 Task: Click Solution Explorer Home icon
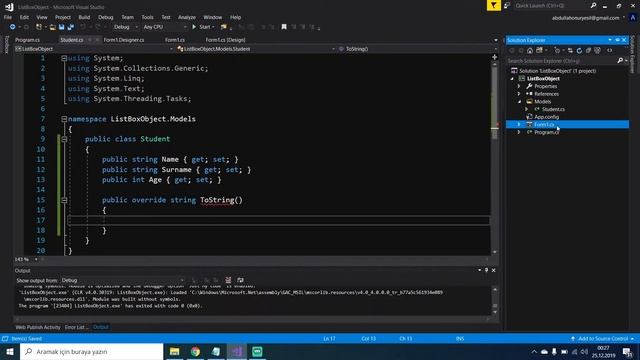(530, 51)
